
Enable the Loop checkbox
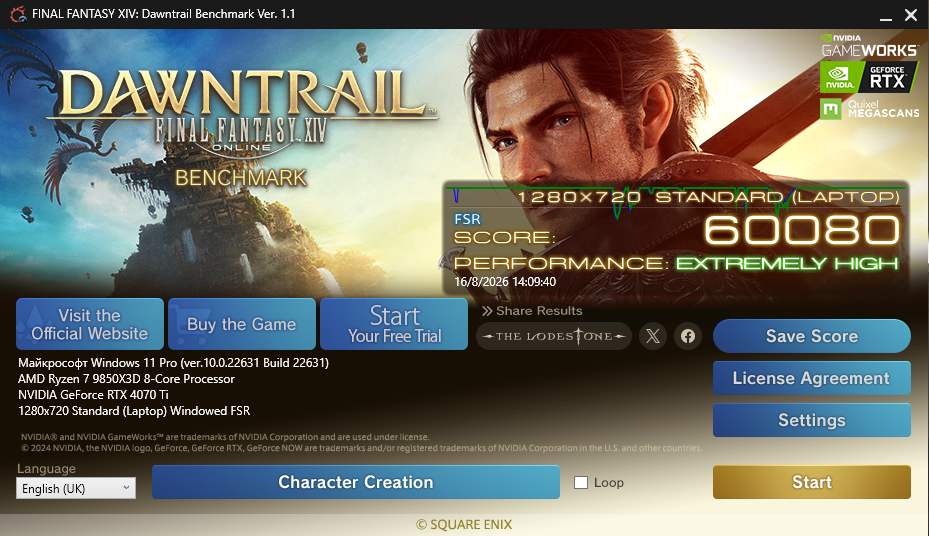point(581,482)
